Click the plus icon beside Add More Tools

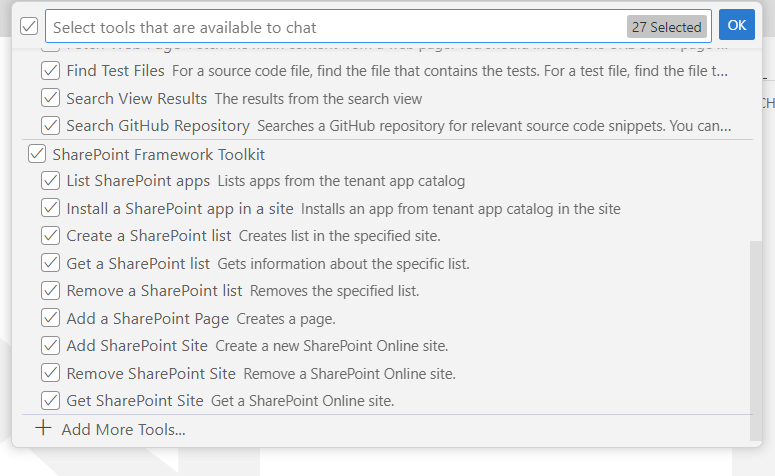pyautogui.click(x=43, y=428)
